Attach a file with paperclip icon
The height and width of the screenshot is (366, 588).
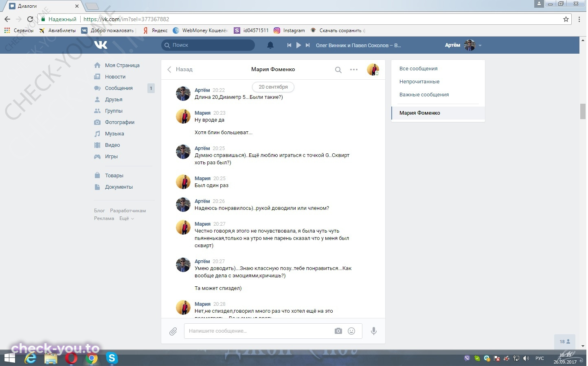click(173, 331)
